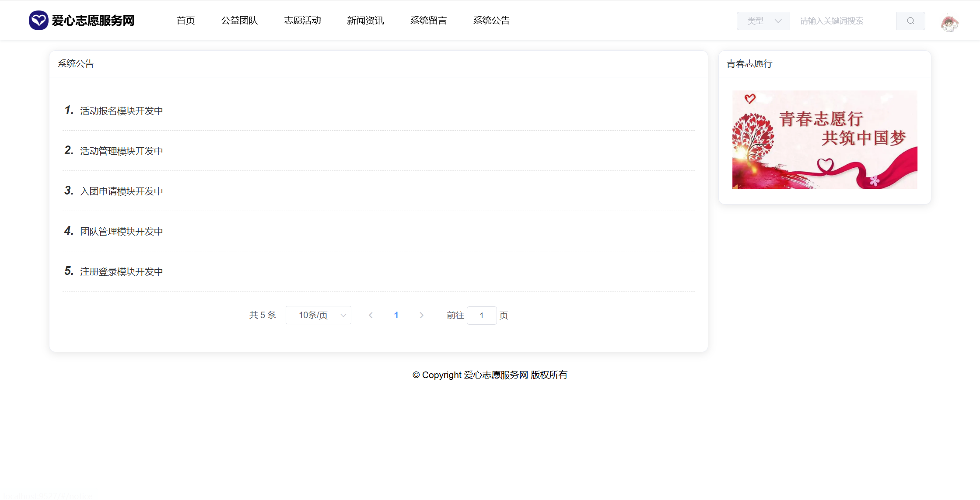The height and width of the screenshot is (500, 980).
Task: Open 新闻资讯 menu item
Action: (x=365, y=21)
